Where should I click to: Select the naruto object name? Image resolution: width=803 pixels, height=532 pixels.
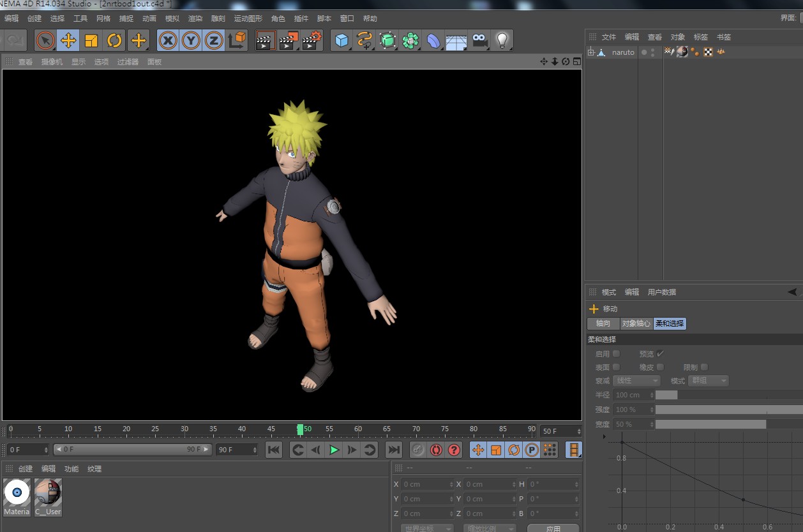(624, 52)
